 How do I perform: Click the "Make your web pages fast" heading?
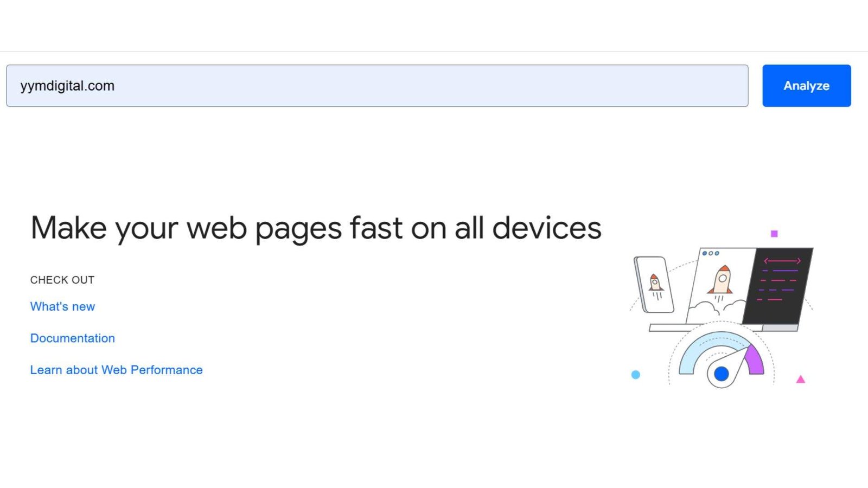[316, 228]
